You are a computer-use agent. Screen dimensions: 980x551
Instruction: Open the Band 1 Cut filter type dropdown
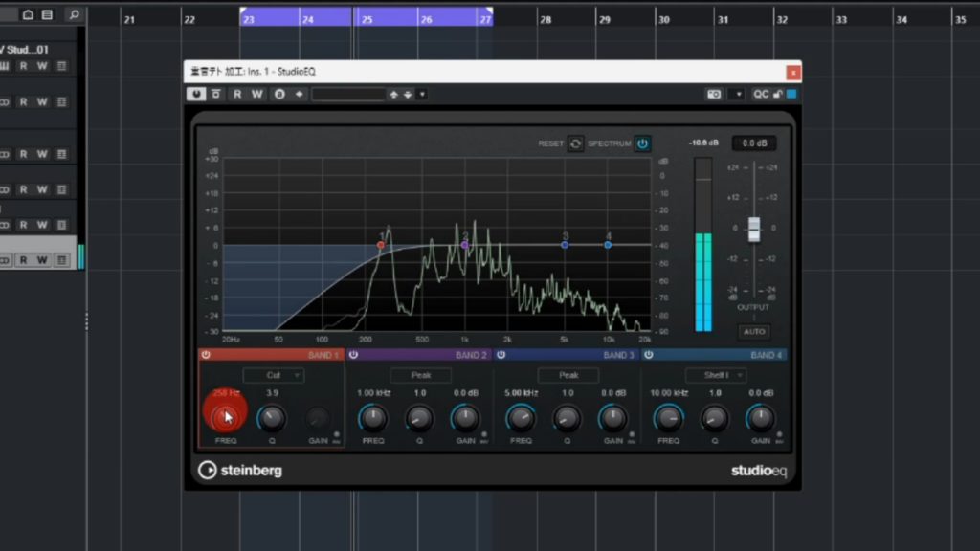(x=273, y=375)
